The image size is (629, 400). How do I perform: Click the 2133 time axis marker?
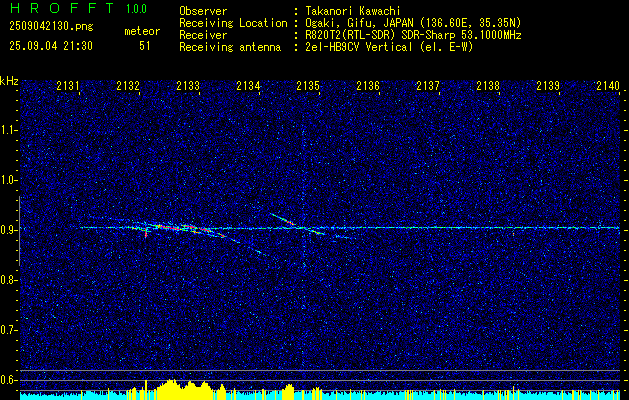pos(188,85)
